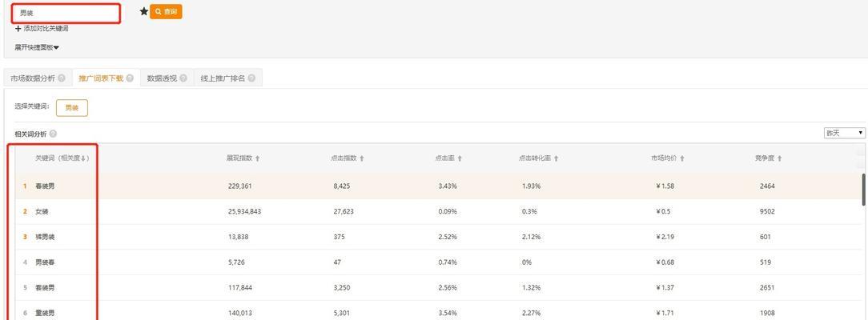
Task: Click the ¥0.5 market price cell
Action: pyautogui.click(x=663, y=212)
